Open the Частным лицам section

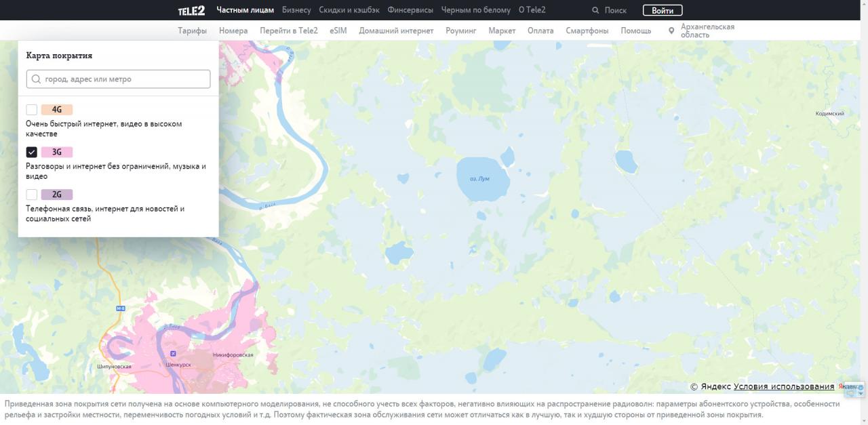245,10
